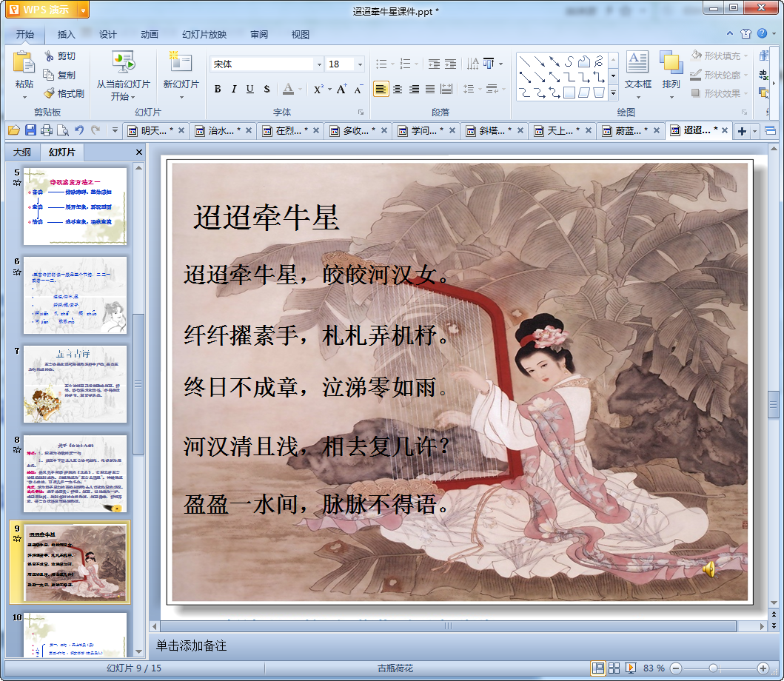Switch to Slide Sorter view icon

pos(614,668)
